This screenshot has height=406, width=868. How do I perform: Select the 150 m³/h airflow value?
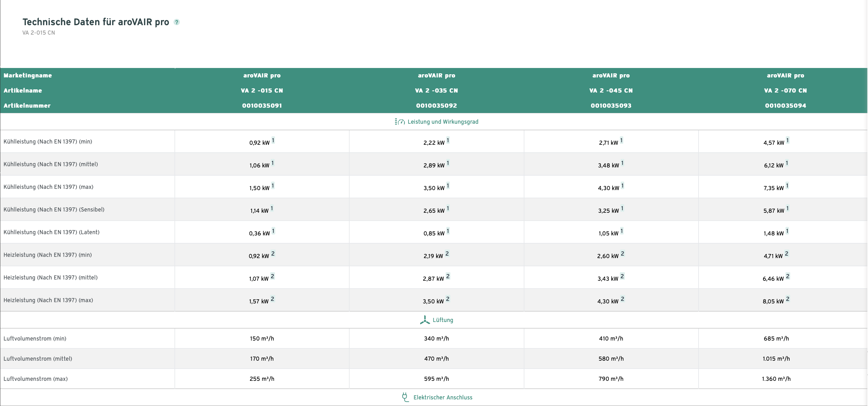(262, 339)
